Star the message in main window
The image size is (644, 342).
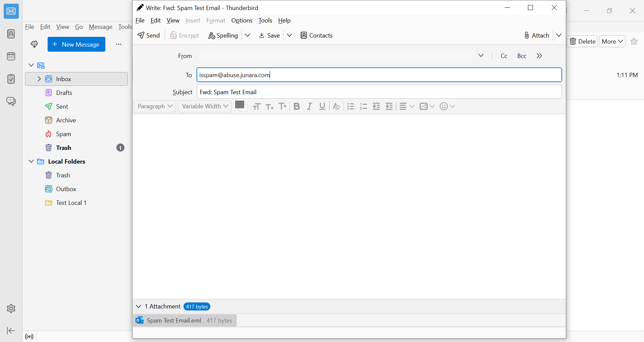[634, 41]
